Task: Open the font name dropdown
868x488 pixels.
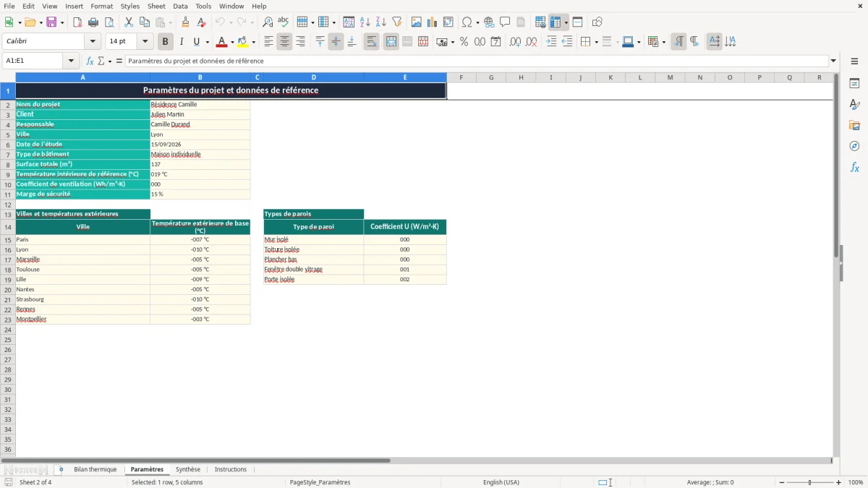Action: pyautogui.click(x=93, y=42)
